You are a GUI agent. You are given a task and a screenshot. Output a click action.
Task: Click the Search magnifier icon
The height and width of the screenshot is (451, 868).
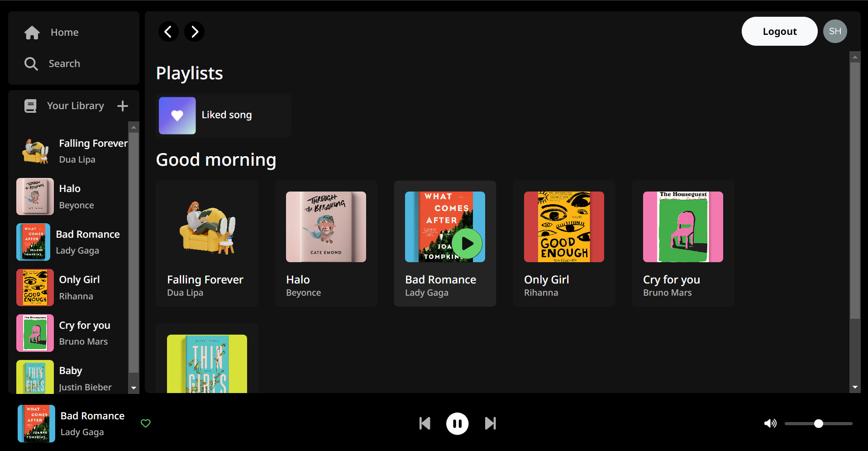(31, 64)
